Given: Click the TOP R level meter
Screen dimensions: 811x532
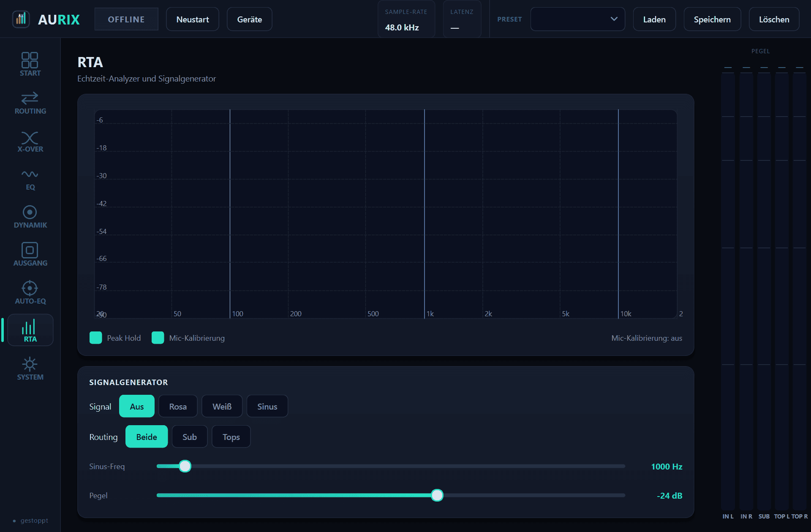Looking at the screenshot, I should tap(799, 291).
